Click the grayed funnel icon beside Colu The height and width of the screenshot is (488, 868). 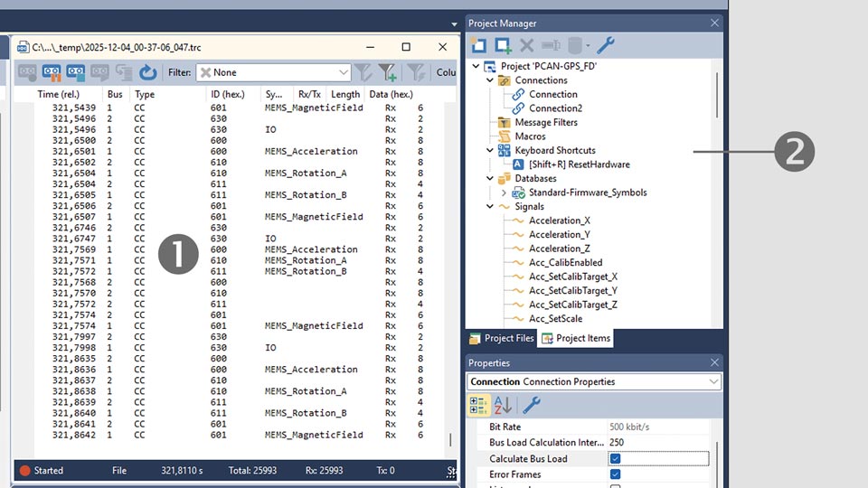point(416,72)
